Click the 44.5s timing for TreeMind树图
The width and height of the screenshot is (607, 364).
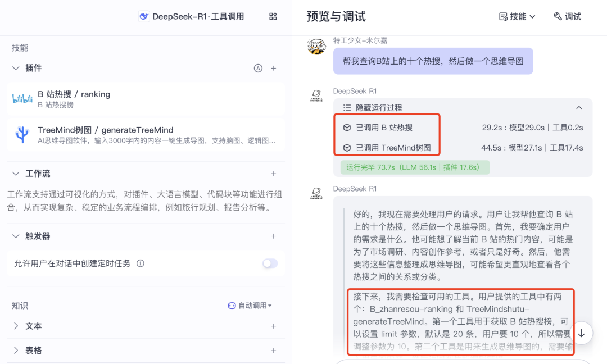532,148
